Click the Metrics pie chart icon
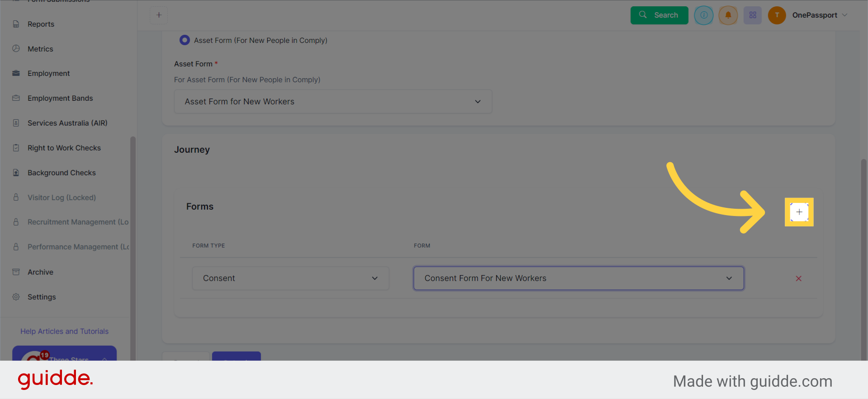 point(16,48)
